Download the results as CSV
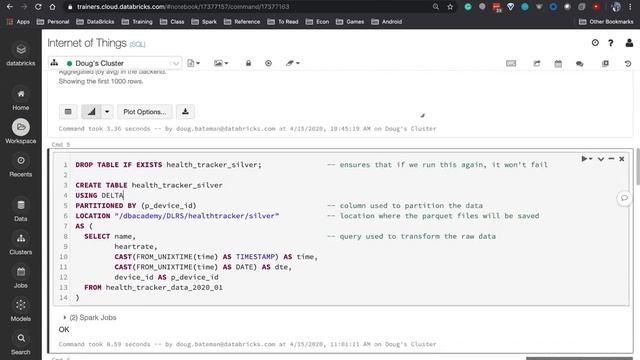This screenshot has height=360, width=640. (185, 112)
